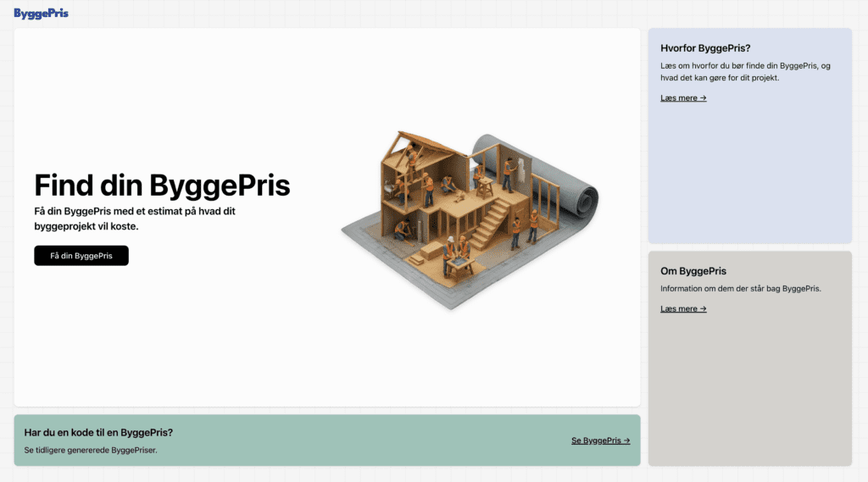Open the ByggePris logo in header

point(41,14)
